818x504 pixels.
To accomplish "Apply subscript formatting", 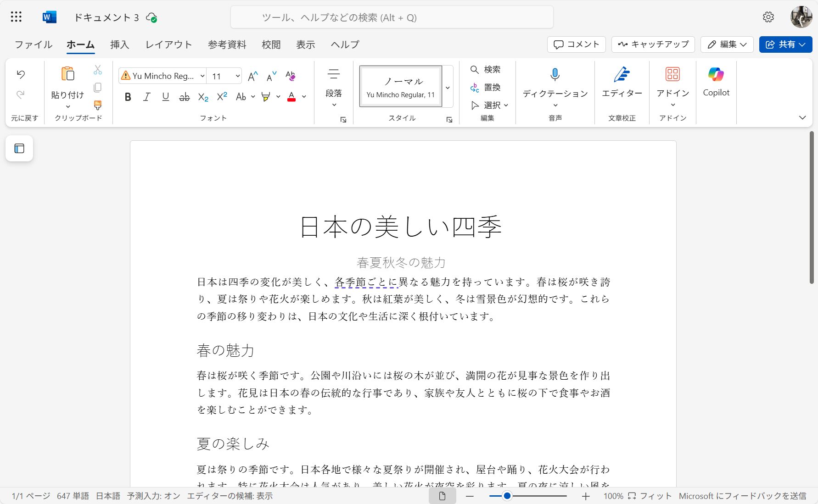I will 202,97.
